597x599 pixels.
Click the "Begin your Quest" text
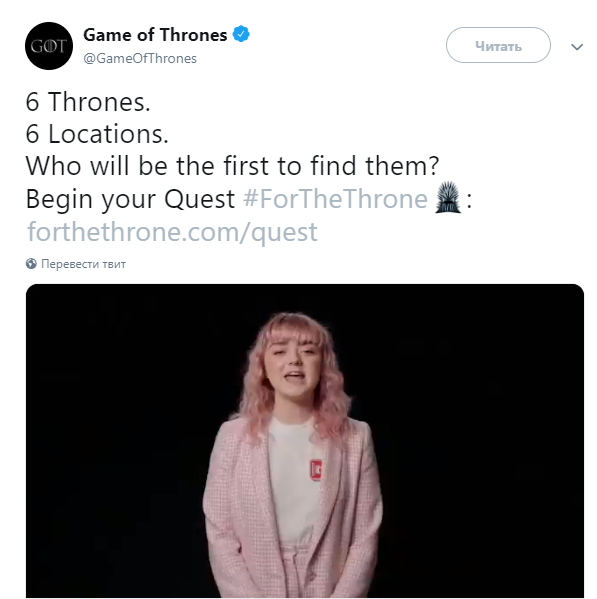click(130, 199)
